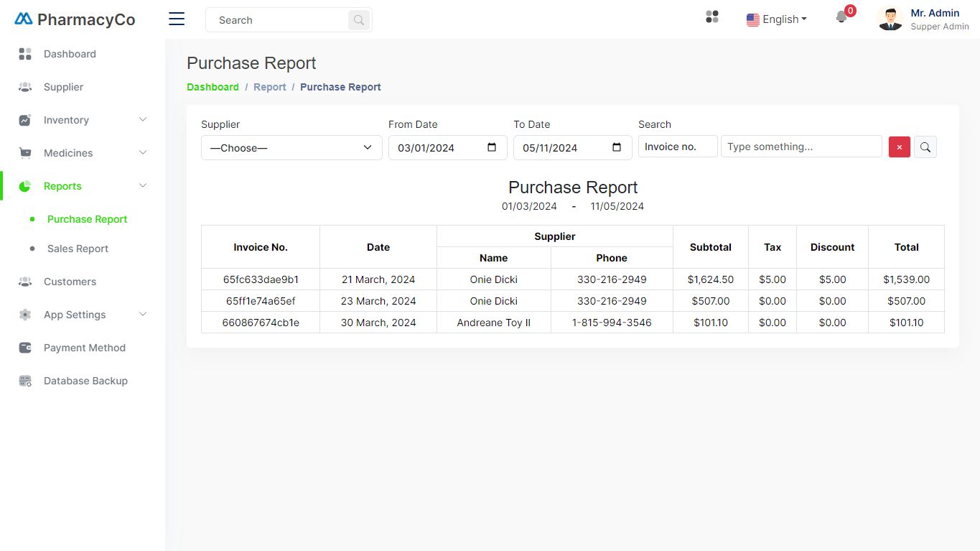The width and height of the screenshot is (980, 551).
Task: Click Mr. Admin profile avatar
Action: pyautogui.click(x=890, y=19)
